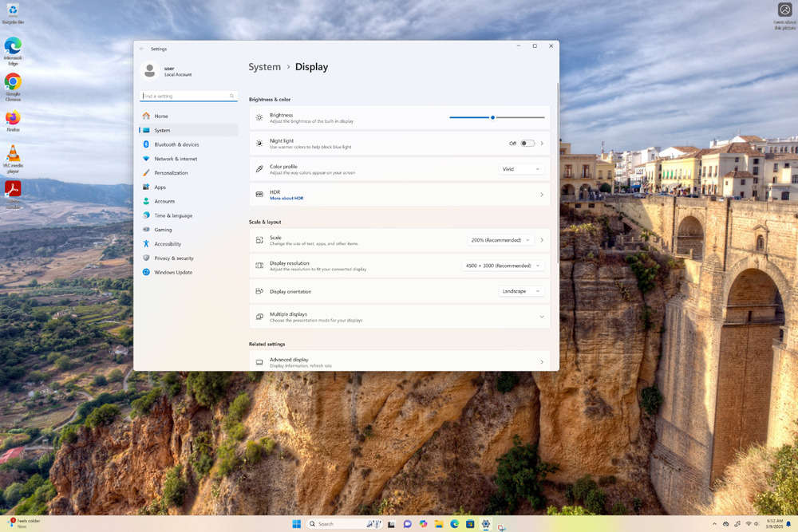The width and height of the screenshot is (798, 532).
Task: Open Apps settings in the sidebar
Action: click(188, 187)
